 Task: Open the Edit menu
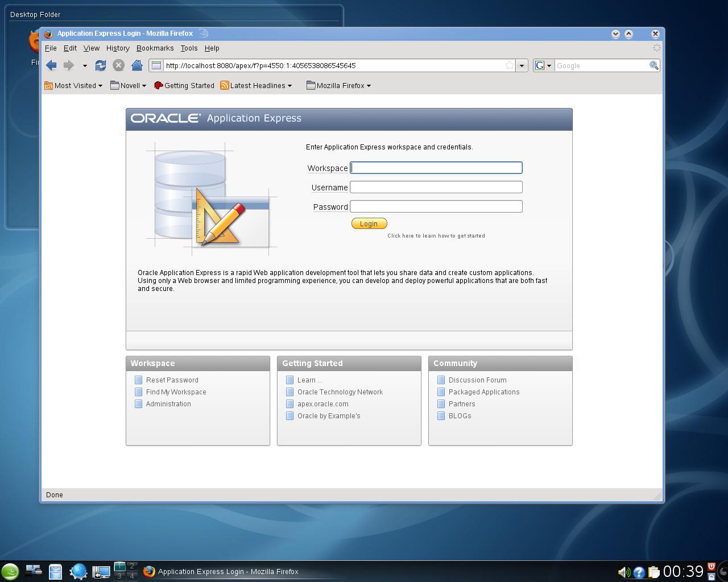tap(70, 48)
